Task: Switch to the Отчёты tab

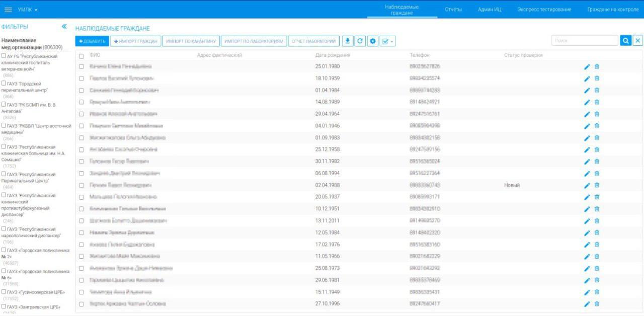Action: pos(453,10)
